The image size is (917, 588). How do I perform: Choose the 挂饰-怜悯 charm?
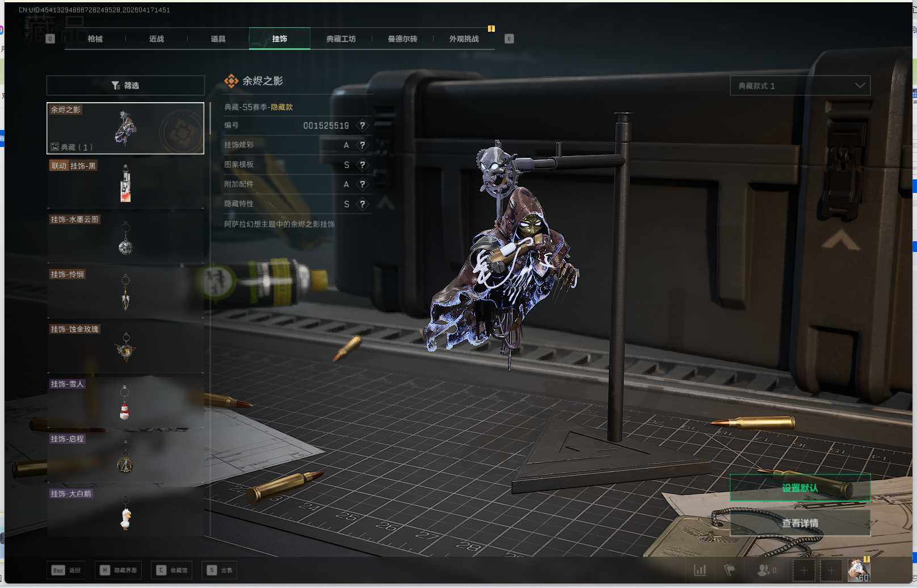coord(125,292)
